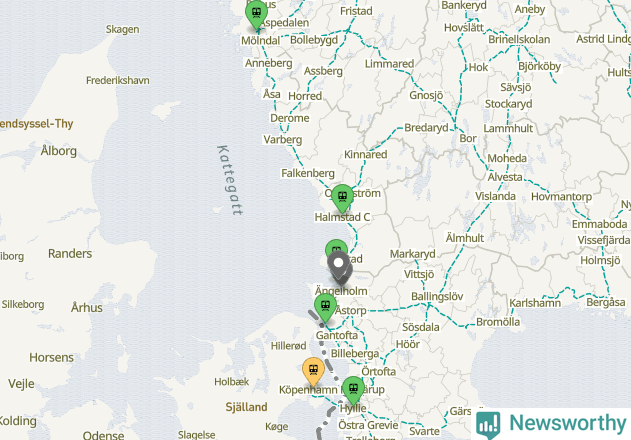The image size is (631, 440).
Task: Select the Århus city label
Action: [x=87, y=308]
